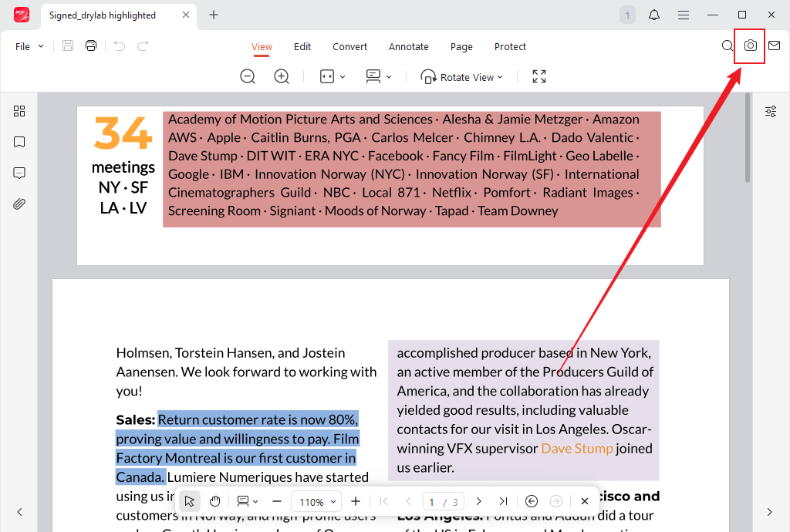
Task: Toggle the Hand pan tool
Action: (214, 501)
